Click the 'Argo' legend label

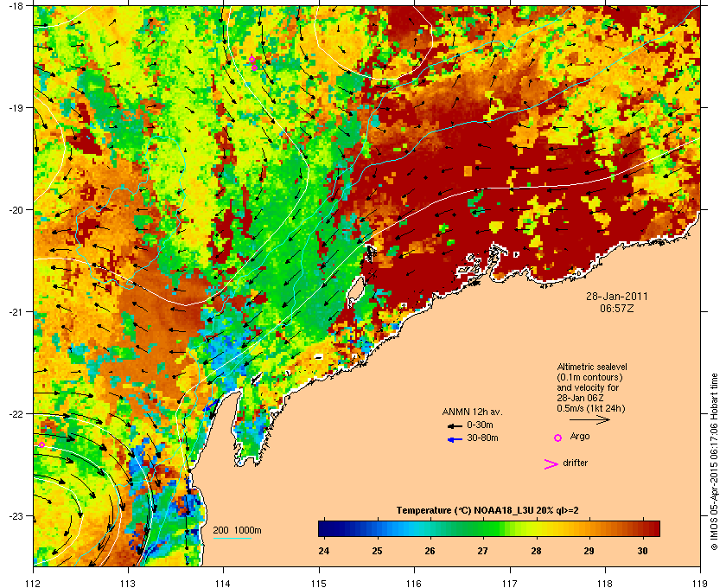580,436
